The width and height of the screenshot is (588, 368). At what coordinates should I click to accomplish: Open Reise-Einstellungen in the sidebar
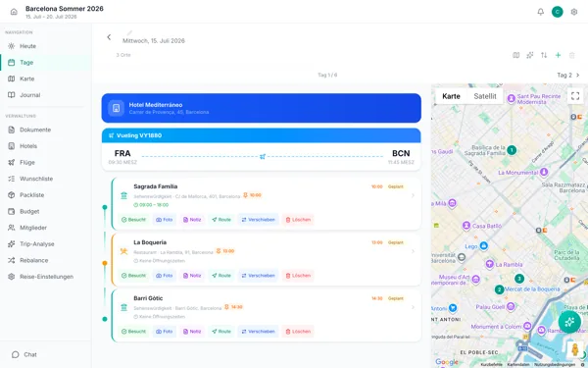(45, 277)
